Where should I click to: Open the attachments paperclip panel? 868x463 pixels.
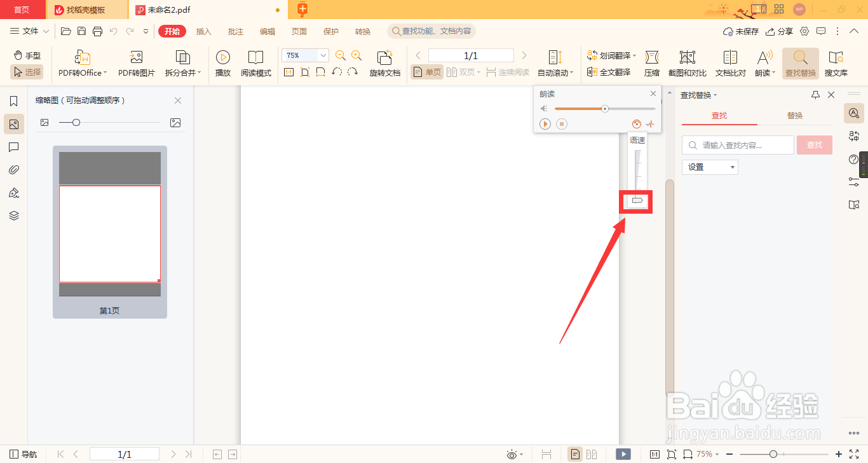tap(14, 170)
